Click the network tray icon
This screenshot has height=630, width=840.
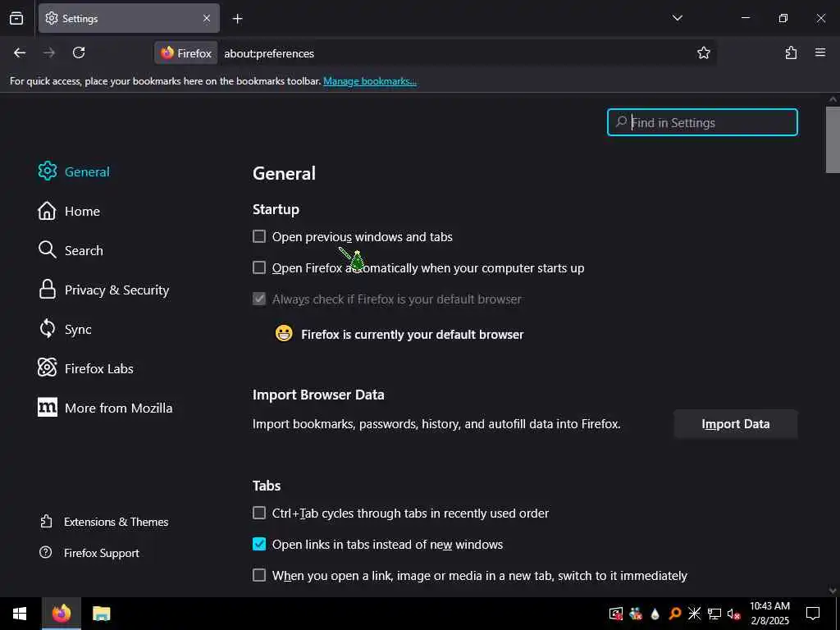[714, 614]
